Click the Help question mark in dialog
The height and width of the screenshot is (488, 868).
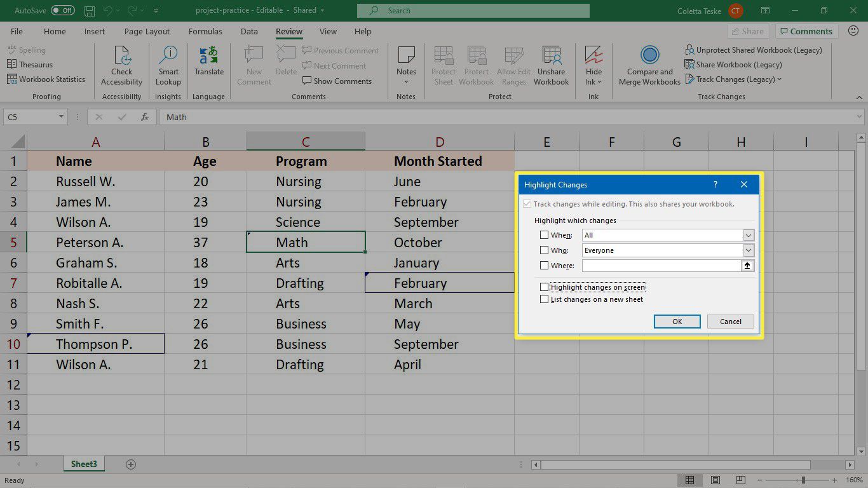tap(715, 185)
